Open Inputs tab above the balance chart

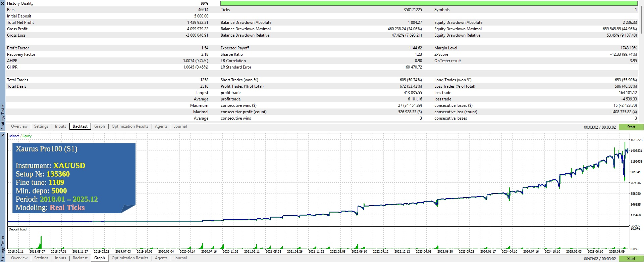60,126
